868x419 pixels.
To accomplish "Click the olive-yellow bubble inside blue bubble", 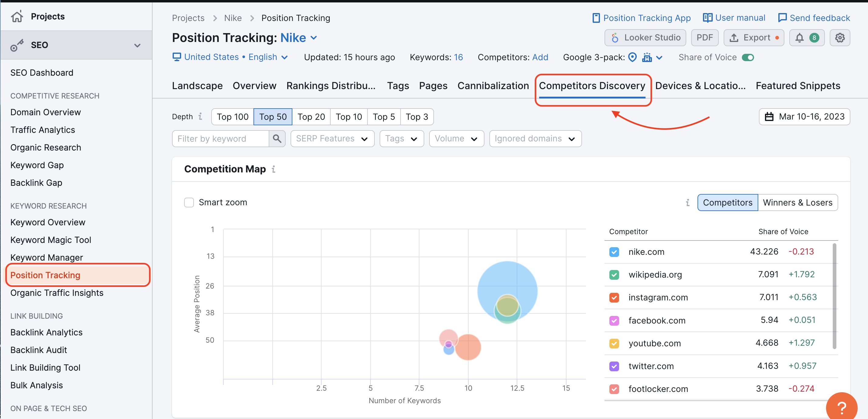I will coord(507,305).
